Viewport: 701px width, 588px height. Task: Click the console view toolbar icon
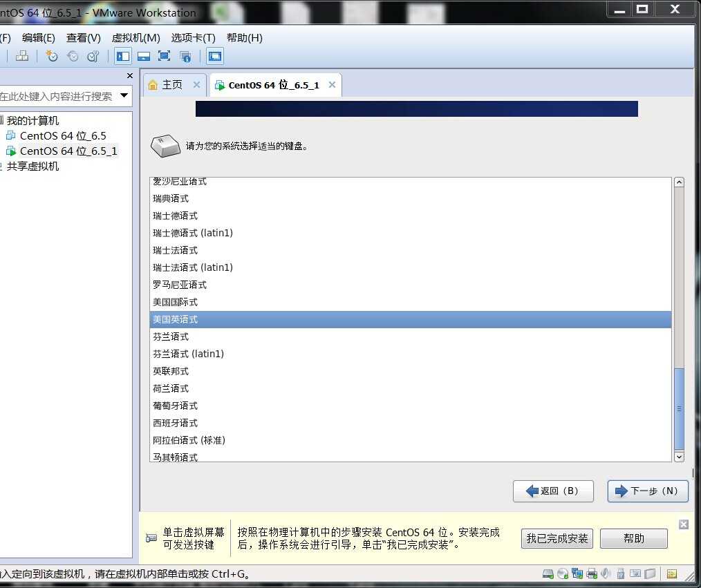(x=215, y=56)
